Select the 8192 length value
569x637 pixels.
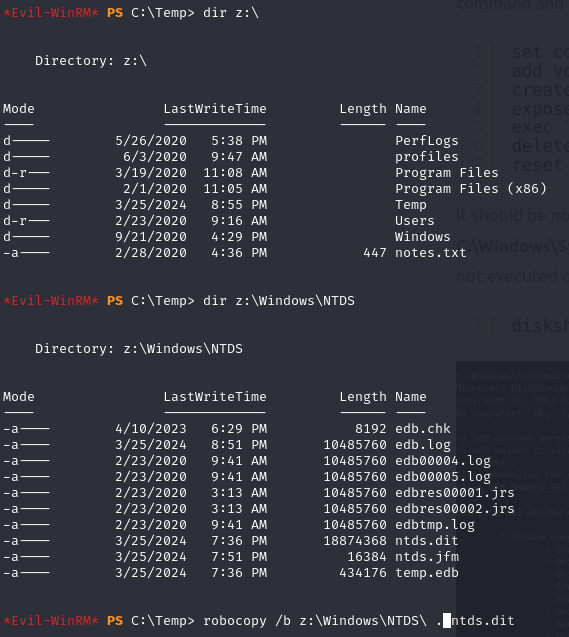click(370, 429)
